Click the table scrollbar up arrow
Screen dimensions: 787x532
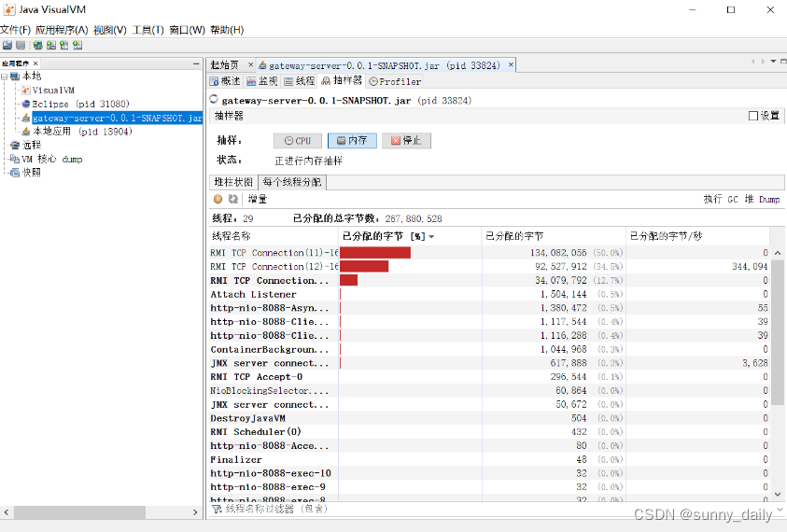click(778, 253)
